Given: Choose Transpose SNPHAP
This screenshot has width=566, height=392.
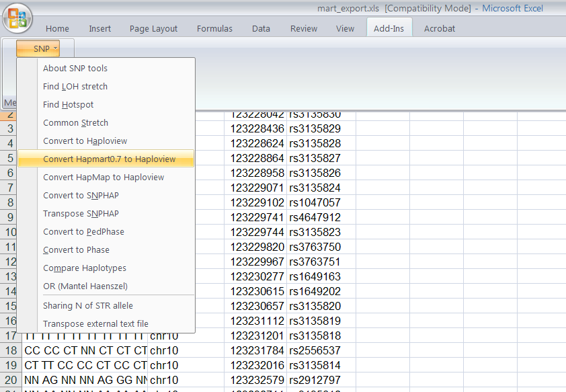Looking at the screenshot, I should tap(106, 213).
